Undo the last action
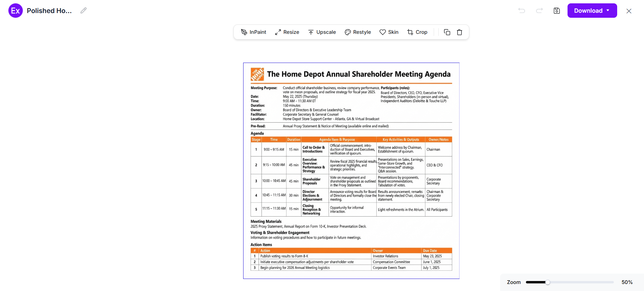The height and width of the screenshot is (291, 644). coord(522,11)
